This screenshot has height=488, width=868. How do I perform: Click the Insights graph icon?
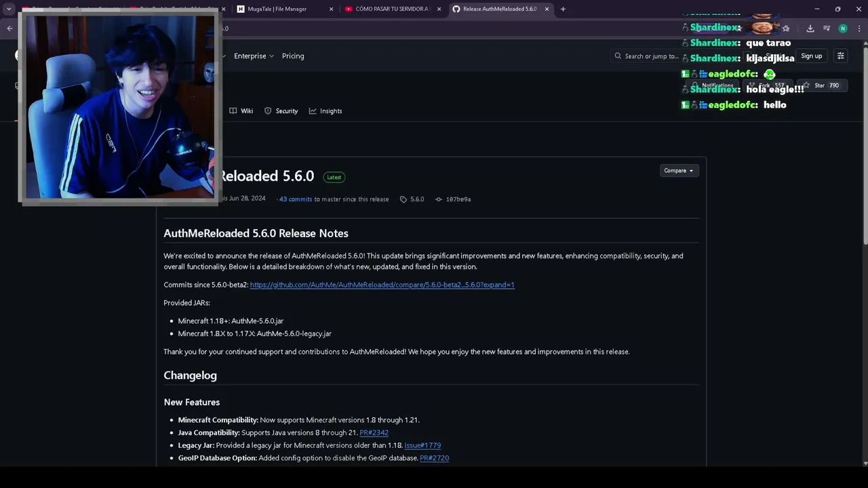(x=313, y=111)
